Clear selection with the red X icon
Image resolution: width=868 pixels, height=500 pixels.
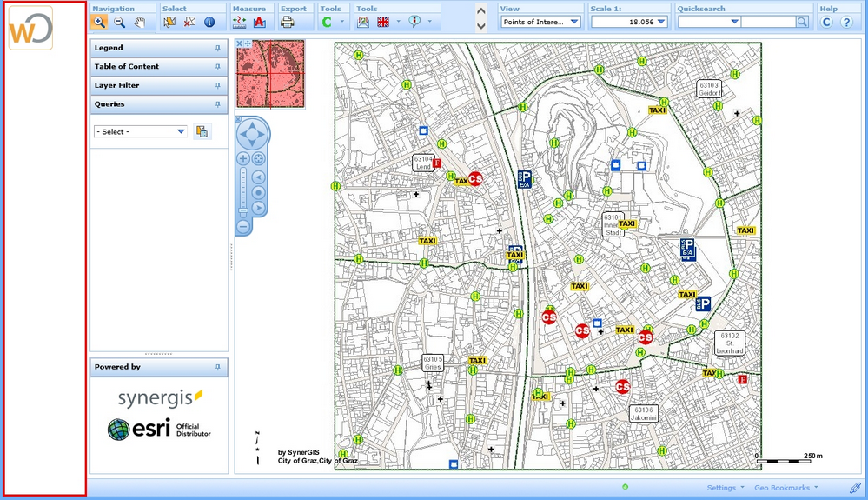[189, 23]
